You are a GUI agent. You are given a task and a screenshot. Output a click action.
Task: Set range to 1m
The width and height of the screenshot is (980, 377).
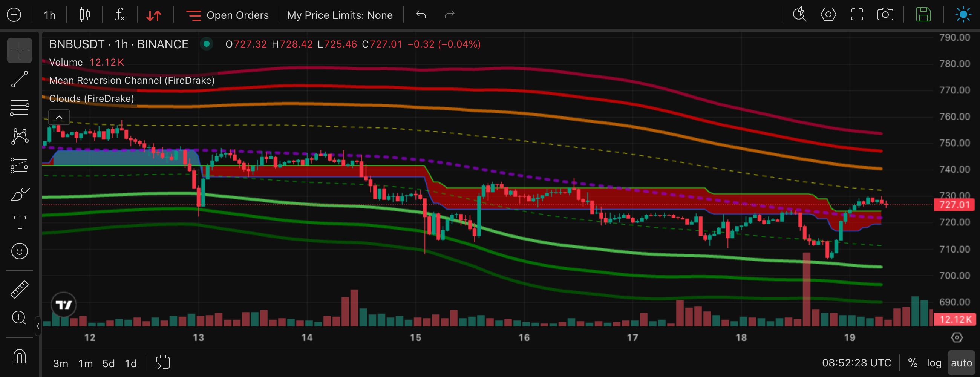pos(86,364)
